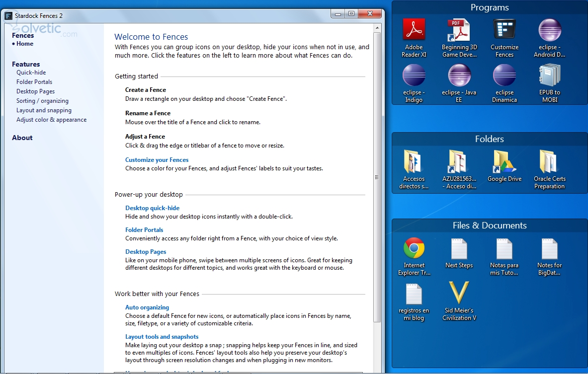This screenshot has width=588, height=374.
Task: Click the Files & Documents fence title
Action: click(x=490, y=225)
